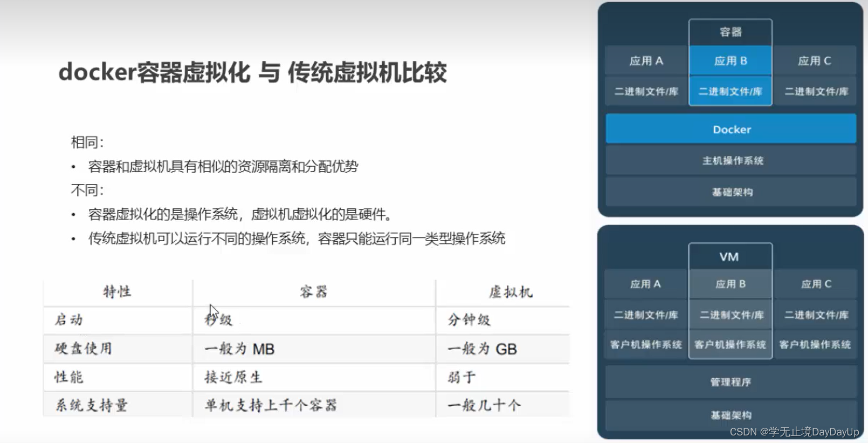Viewport: 868px width, 443px height.
Task: Click "基础架构" in the VM diagram
Action: click(731, 415)
